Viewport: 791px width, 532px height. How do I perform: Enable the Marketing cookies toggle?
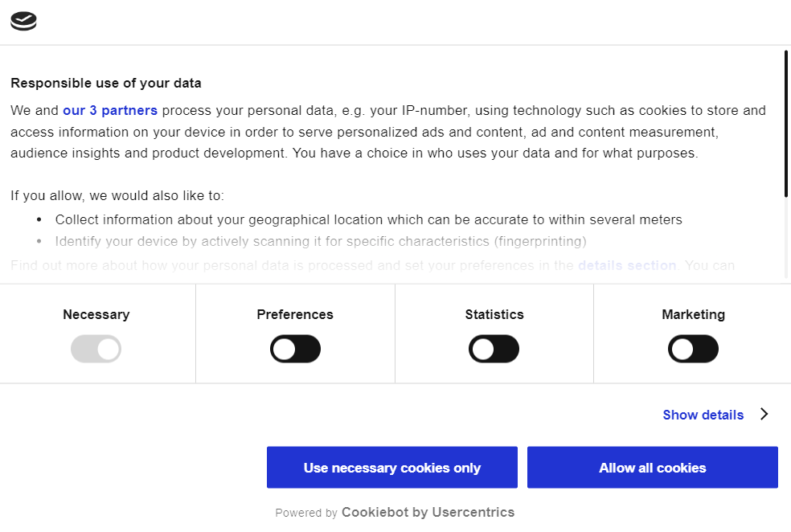[x=693, y=349]
